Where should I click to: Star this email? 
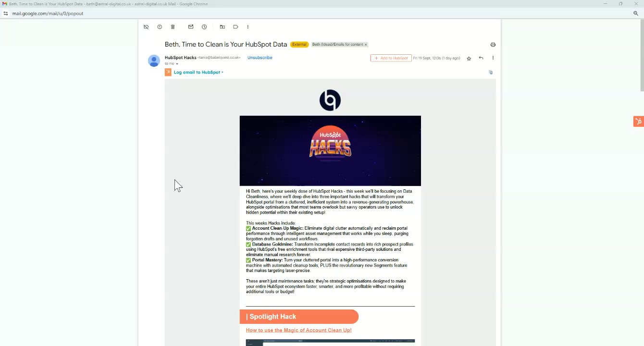pos(469,58)
